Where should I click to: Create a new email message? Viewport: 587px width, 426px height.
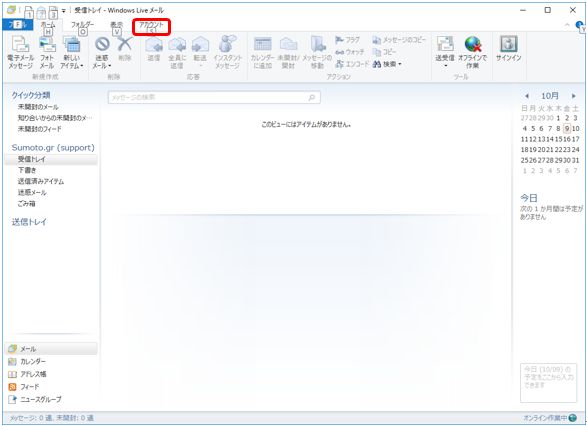coord(20,52)
